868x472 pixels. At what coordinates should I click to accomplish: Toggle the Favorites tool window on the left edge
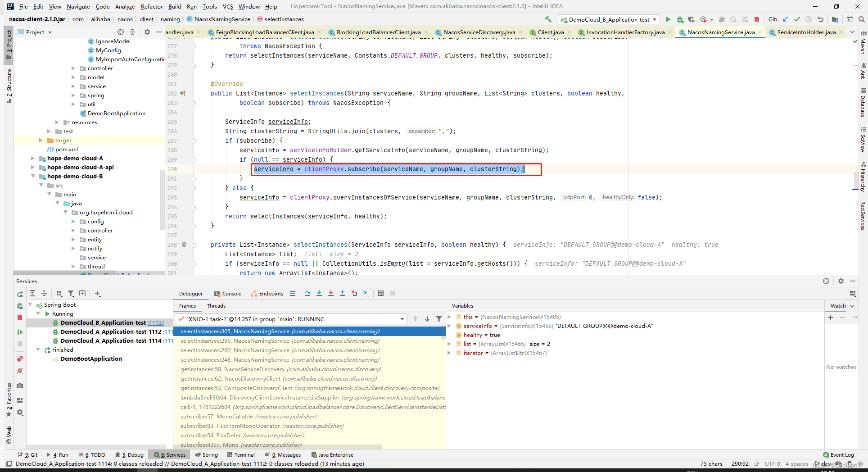click(x=9, y=399)
